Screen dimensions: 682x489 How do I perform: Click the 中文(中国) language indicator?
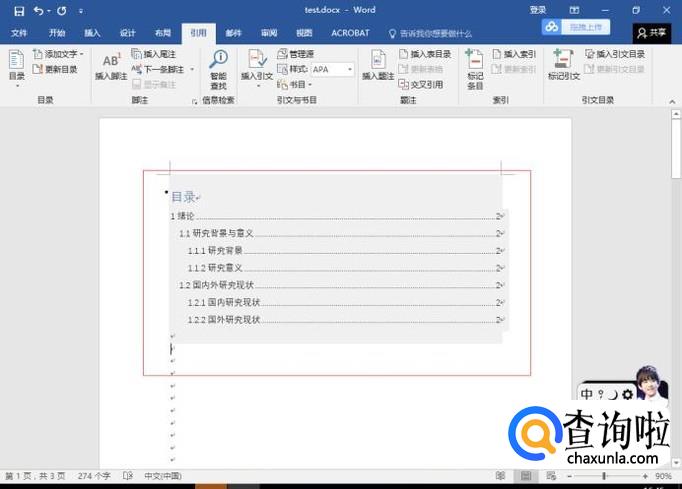[x=163, y=476]
